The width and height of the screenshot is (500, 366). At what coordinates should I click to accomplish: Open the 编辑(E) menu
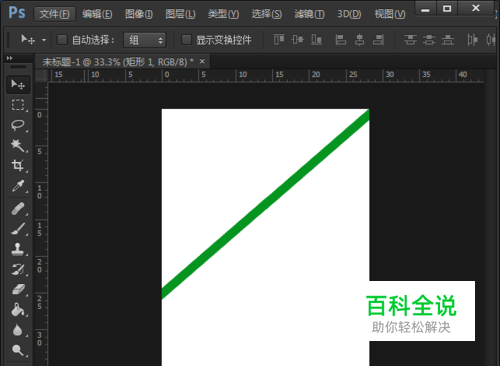[97, 14]
